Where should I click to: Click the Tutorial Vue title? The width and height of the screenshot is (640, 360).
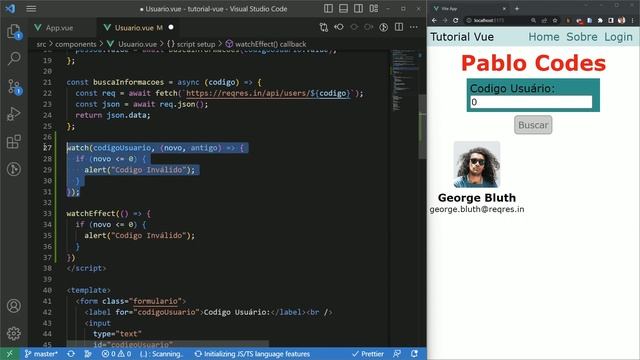[x=462, y=37]
